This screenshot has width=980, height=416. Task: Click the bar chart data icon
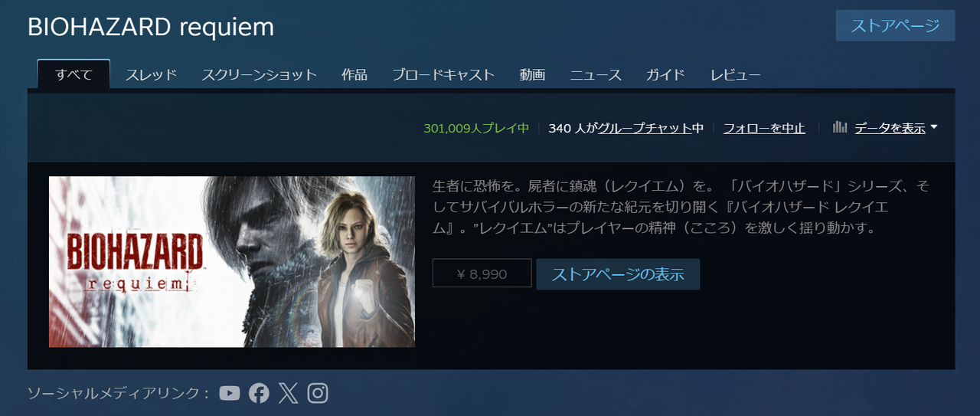pos(840,127)
